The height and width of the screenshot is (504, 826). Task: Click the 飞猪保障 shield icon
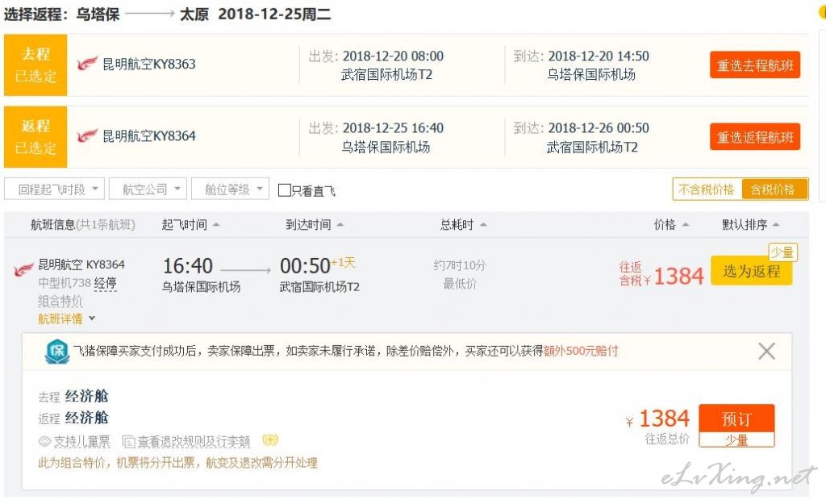click(57, 352)
